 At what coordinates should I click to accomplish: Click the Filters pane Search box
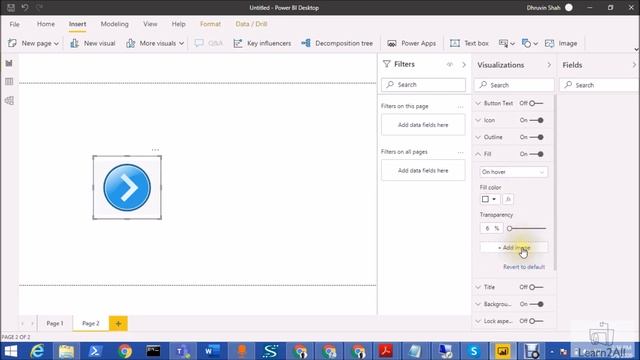pyautogui.click(x=423, y=84)
